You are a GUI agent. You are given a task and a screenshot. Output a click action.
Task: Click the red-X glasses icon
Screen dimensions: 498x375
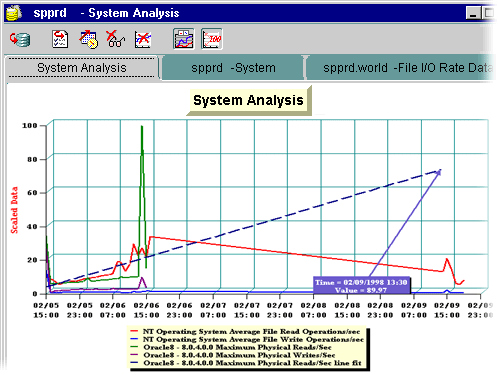[115, 39]
